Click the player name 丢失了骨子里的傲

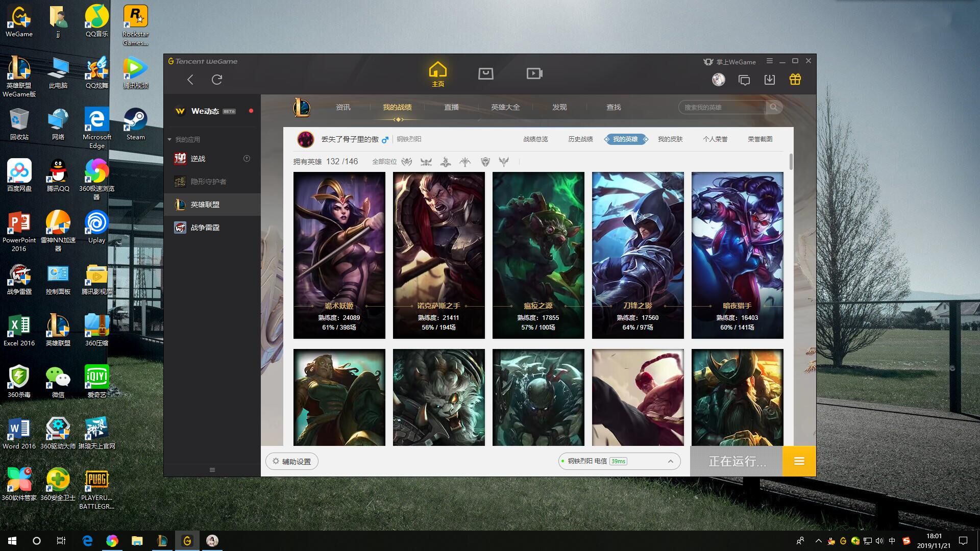coord(350,139)
